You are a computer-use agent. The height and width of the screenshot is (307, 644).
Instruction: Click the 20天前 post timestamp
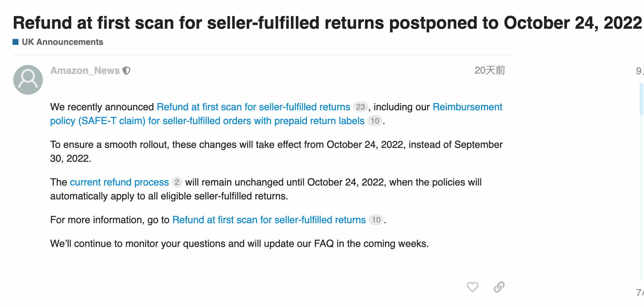pyautogui.click(x=490, y=70)
